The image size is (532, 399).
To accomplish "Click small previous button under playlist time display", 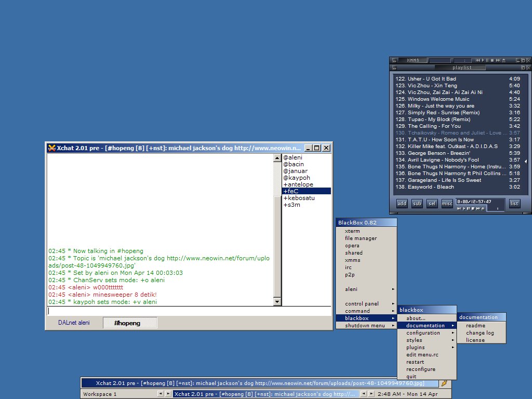I will 459,209.
